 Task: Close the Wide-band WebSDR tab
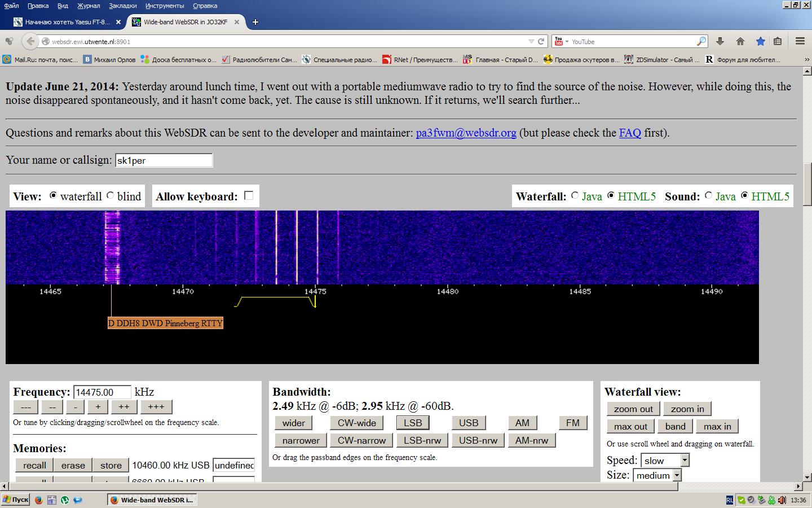click(237, 22)
